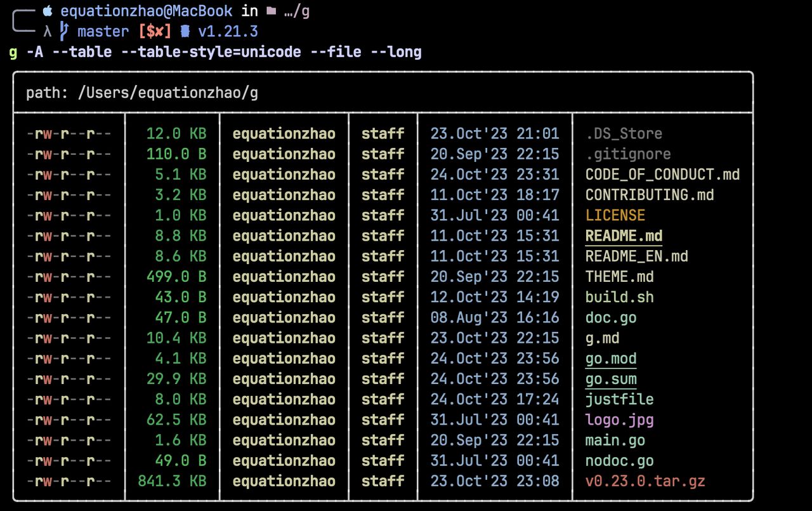This screenshot has height=511, width=812.
Task: Click the --file flag in command
Action: click(336, 52)
